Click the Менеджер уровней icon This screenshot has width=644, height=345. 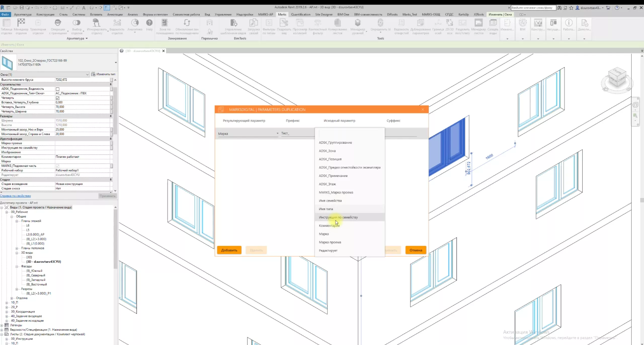click(x=357, y=23)
